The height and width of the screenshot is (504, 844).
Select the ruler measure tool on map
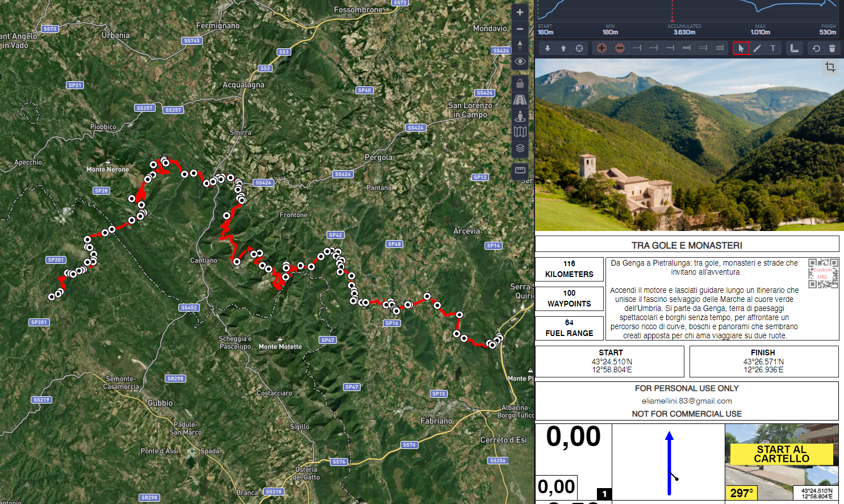coord(520,170)
